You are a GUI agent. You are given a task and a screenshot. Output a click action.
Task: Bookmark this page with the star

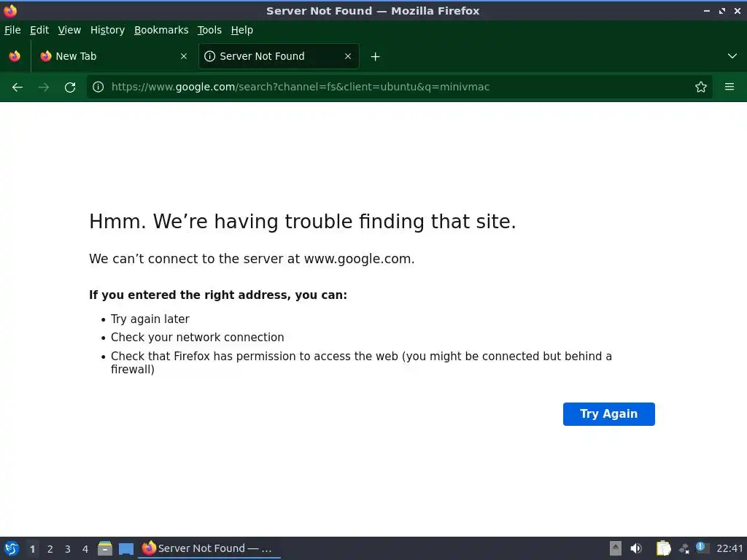pyautogui.click(x=701, y=87)
